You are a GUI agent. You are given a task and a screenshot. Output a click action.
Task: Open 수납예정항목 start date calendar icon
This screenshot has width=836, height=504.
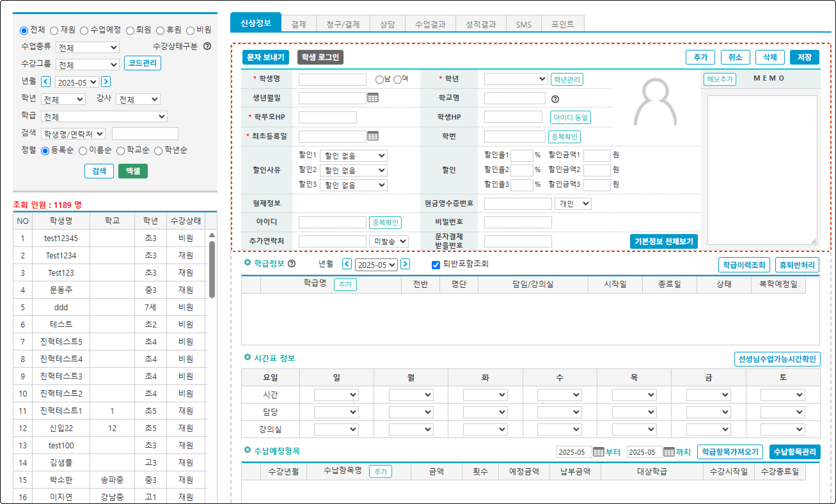pyautogui.click(x=598, y=452)
